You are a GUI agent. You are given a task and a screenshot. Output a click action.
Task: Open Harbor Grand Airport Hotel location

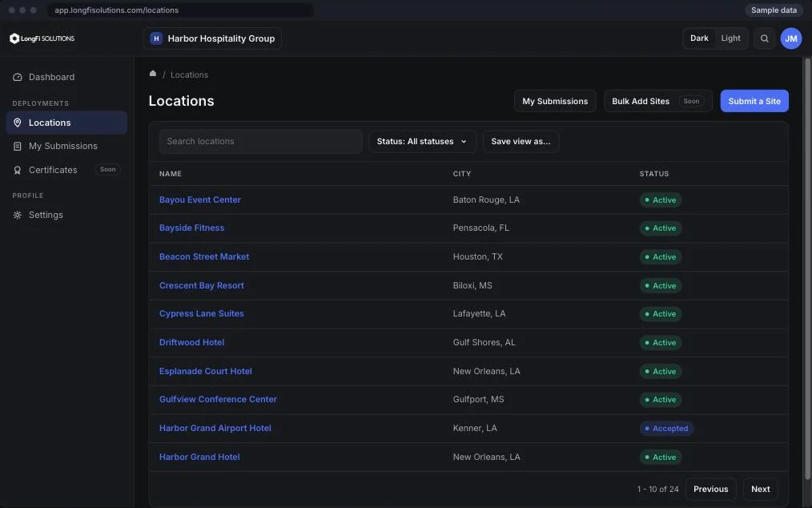tap(215, 428)
